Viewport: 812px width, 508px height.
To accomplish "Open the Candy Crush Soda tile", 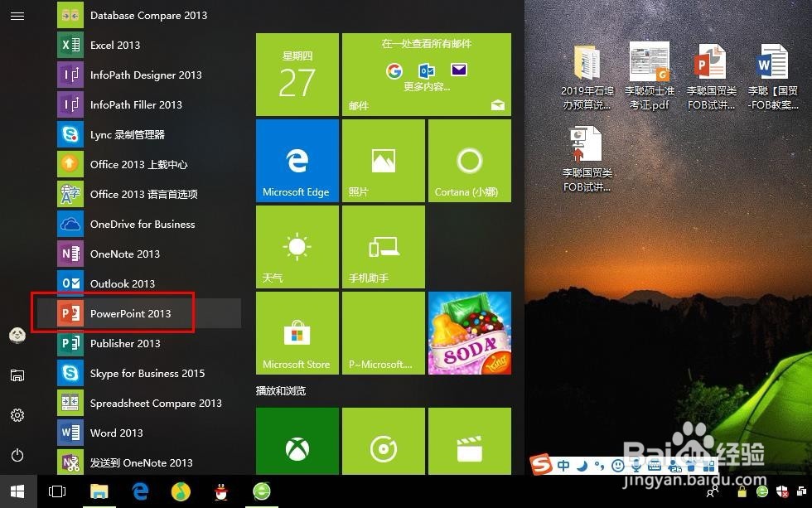I will point(470,333).
